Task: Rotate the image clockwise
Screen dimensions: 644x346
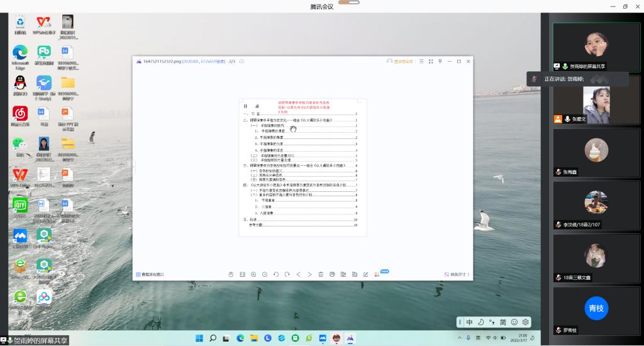Action: [287, 274]
